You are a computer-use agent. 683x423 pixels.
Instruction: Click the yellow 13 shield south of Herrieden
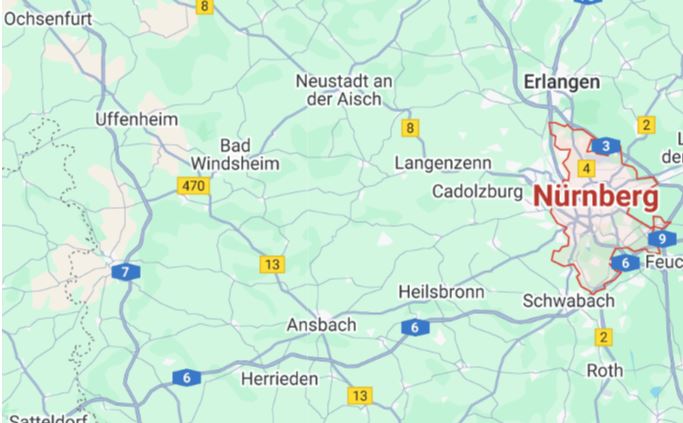pyautogui.click(x=360, y=396)
